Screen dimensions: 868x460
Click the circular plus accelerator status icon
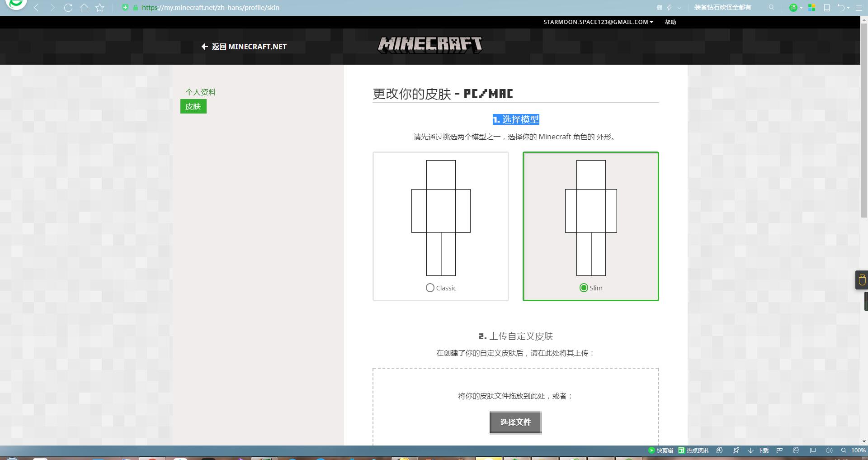720,451
